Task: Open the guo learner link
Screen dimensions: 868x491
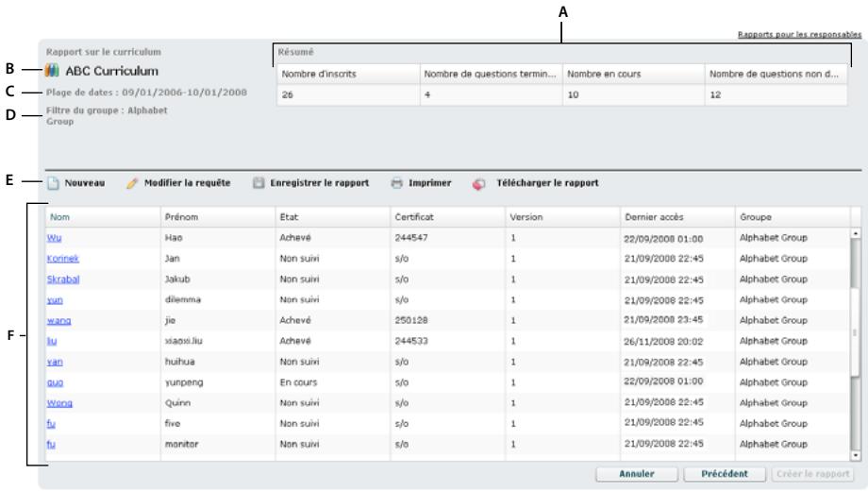Action: point(56,382)
